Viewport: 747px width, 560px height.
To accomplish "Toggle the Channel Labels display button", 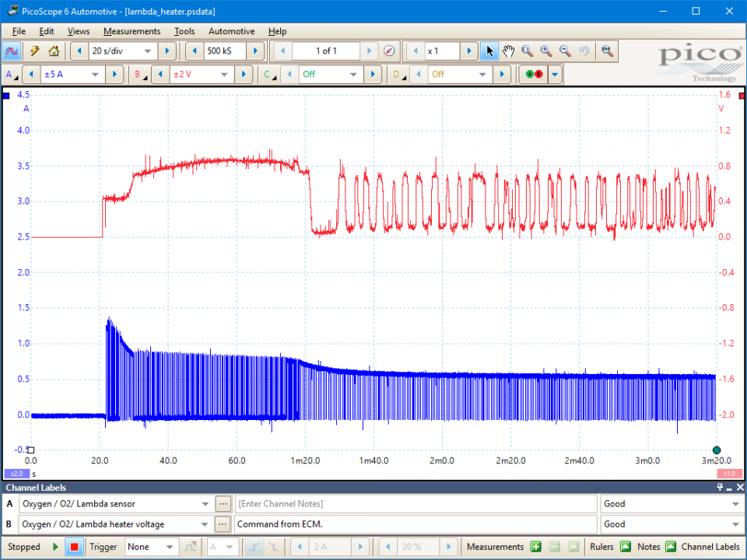I will coord(670,547).
